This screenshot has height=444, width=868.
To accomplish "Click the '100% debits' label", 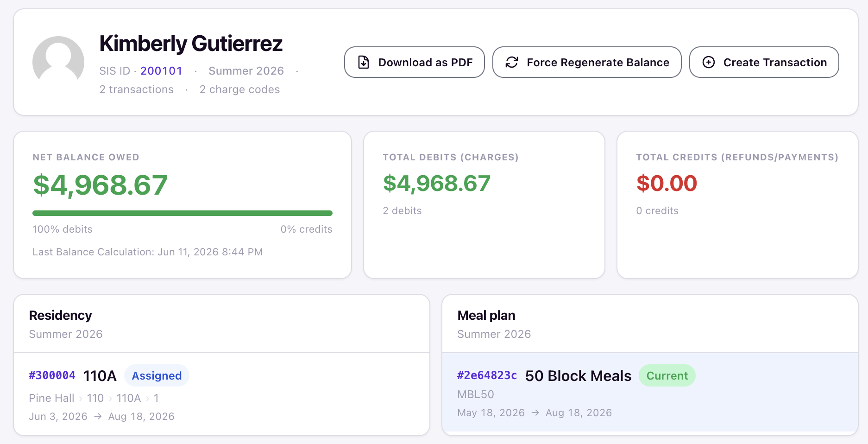I will click(63, 229).
